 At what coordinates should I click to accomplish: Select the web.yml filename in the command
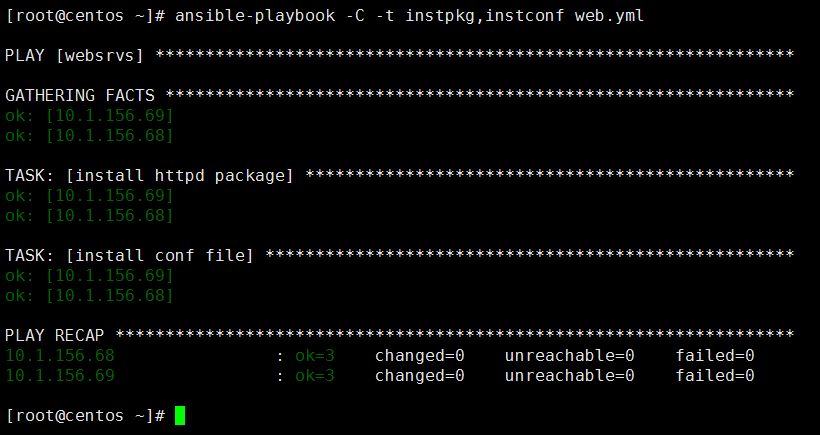(609, 16)
